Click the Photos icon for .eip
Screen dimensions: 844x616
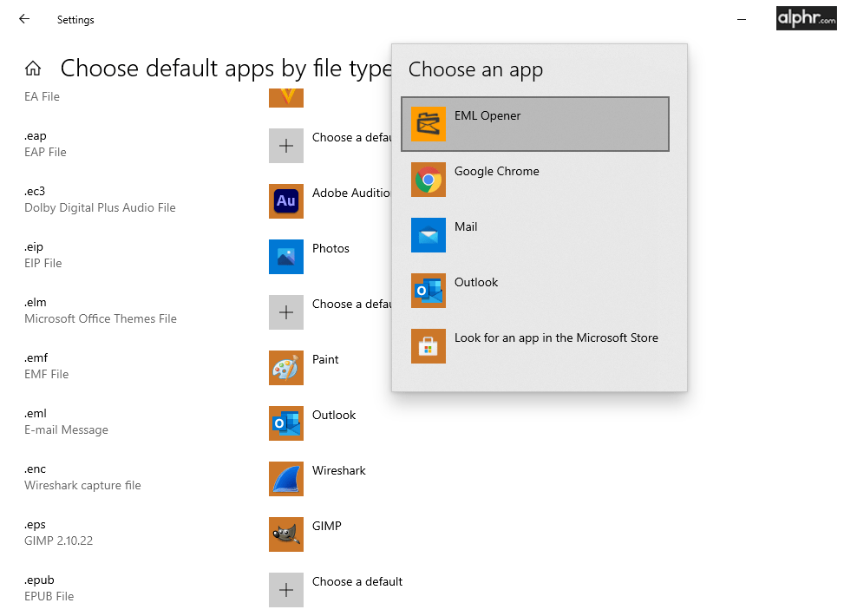[x=286, y=257]
